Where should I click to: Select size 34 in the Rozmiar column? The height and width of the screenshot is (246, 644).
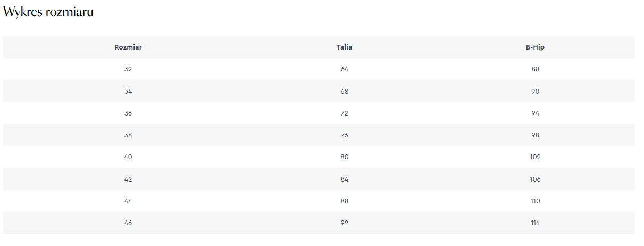(x=128, y=92)
